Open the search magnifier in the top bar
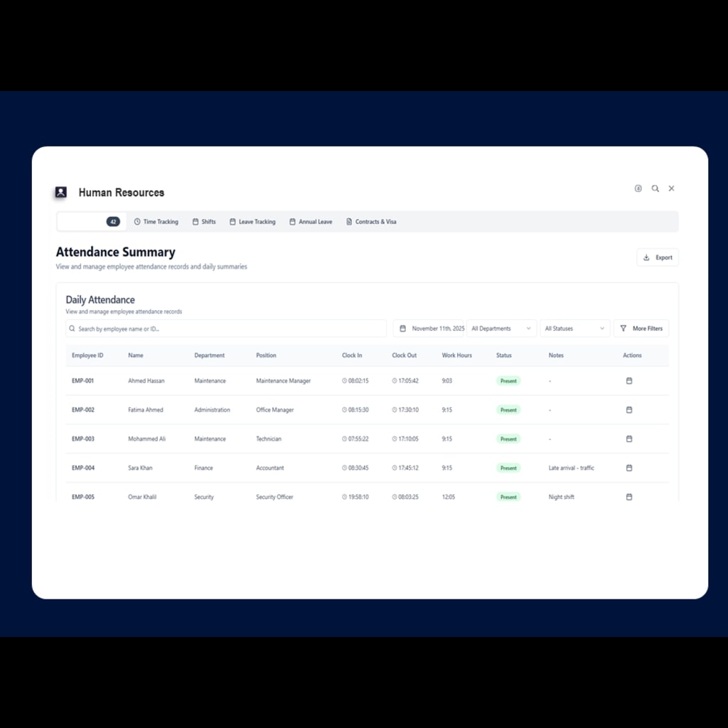This screenshot has height=728, width=728. pos(655,188)
